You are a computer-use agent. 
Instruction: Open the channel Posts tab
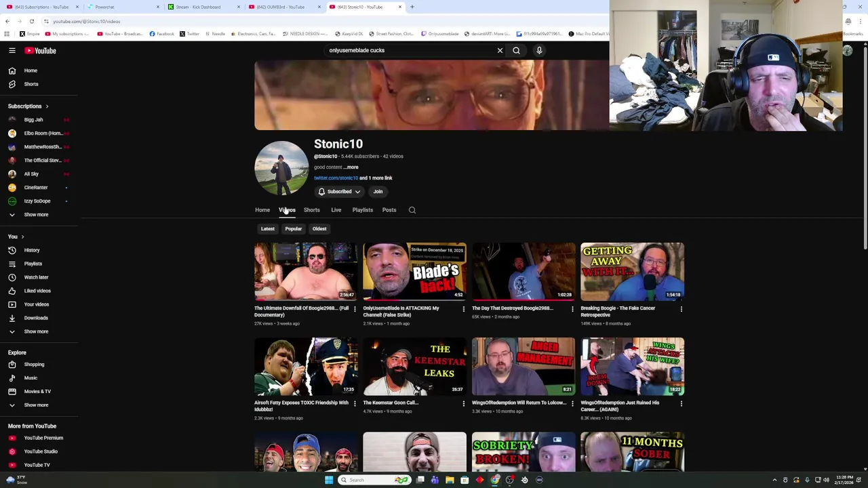389,210
